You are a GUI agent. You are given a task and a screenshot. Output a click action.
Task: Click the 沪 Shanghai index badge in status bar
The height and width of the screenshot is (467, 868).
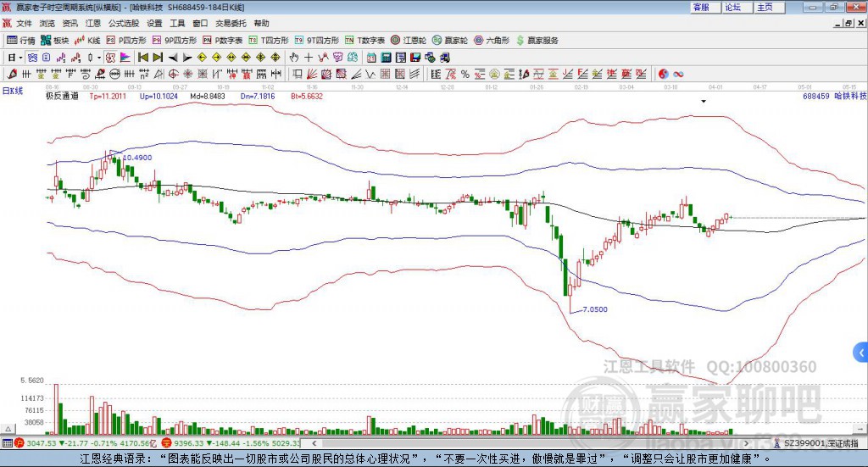point(19,443)
